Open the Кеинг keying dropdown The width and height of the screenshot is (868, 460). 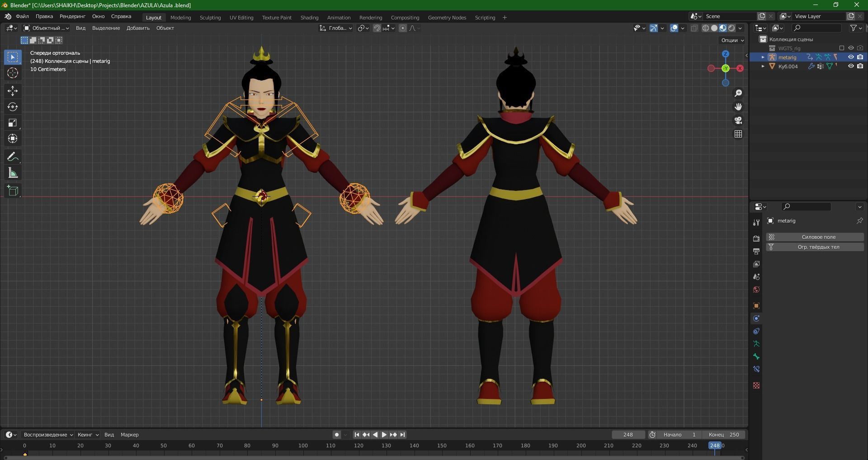88,435
